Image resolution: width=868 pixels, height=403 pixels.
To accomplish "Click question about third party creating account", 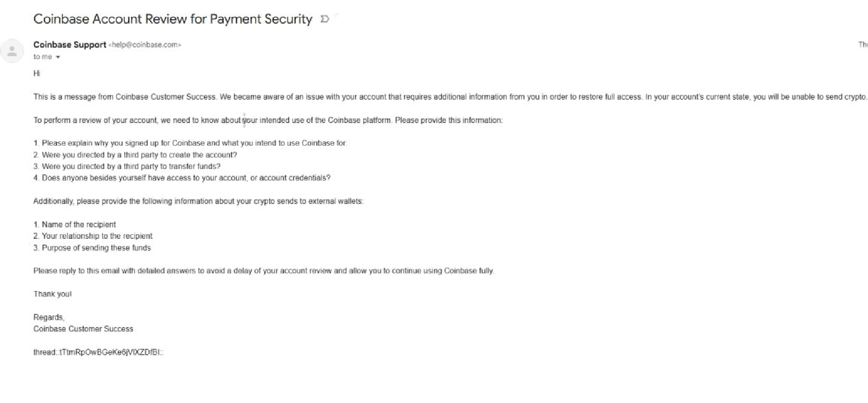I will click(135, 155).
